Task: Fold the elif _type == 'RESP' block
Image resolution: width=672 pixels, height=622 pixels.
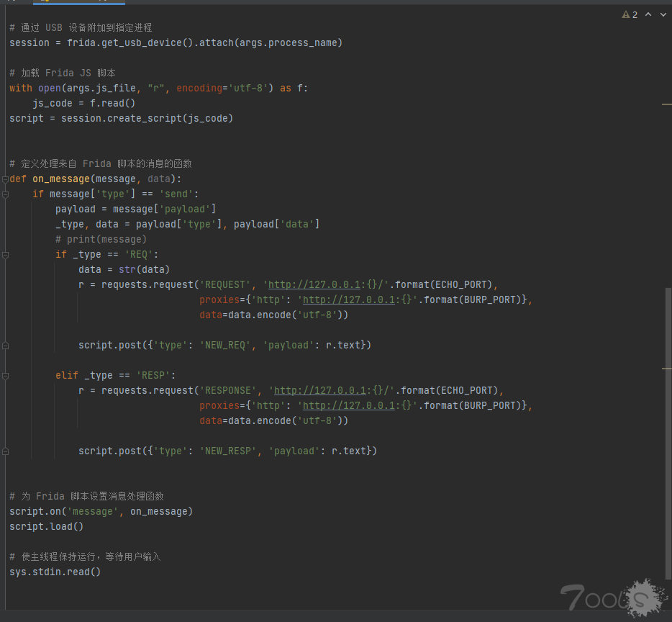Action: coord(6,376)
